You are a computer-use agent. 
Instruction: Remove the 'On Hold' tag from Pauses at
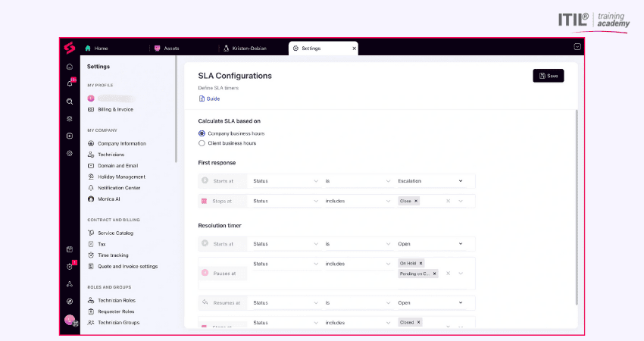click(x=421, y=263)
